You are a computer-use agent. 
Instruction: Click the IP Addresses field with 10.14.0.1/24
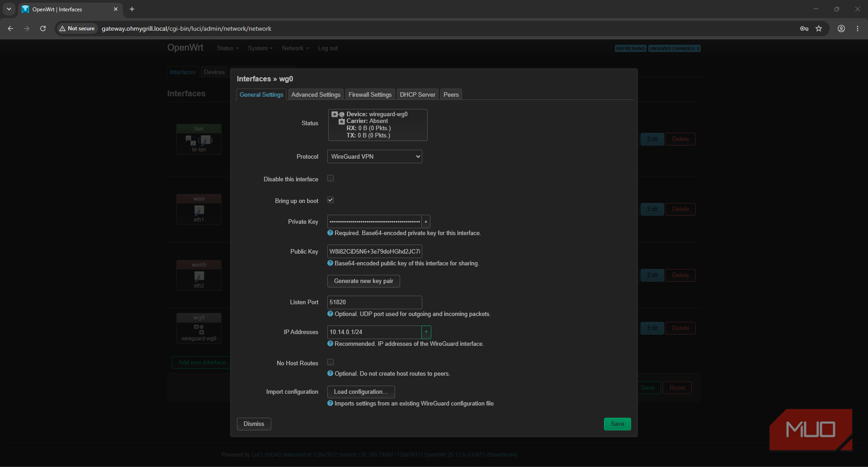pos(374,332)
